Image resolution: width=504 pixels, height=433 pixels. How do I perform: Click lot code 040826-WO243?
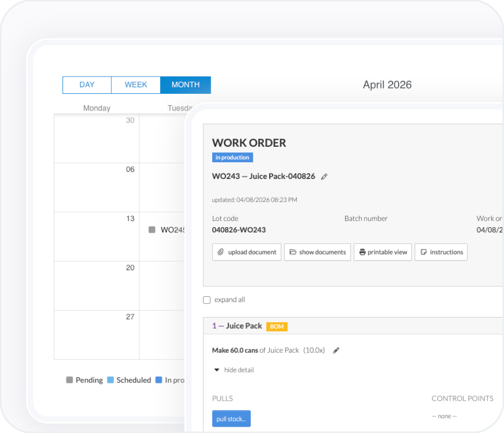click(x=239, y=230)
